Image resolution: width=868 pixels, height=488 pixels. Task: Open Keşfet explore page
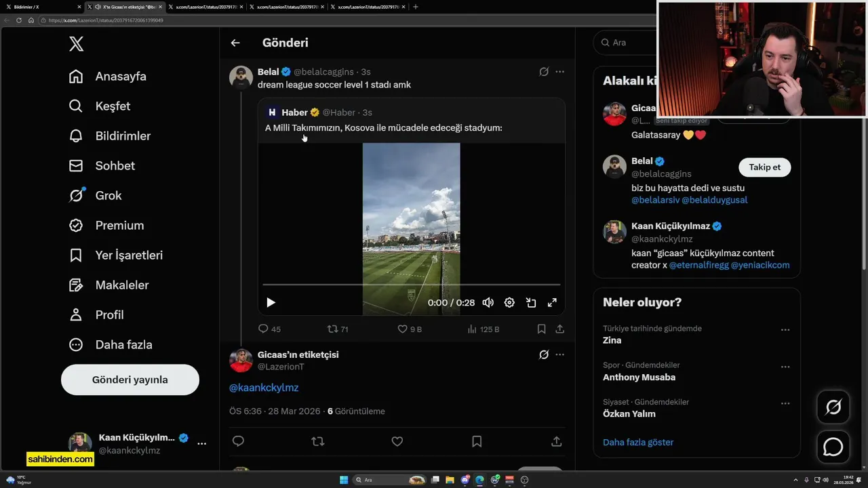[x=100, y=106]
